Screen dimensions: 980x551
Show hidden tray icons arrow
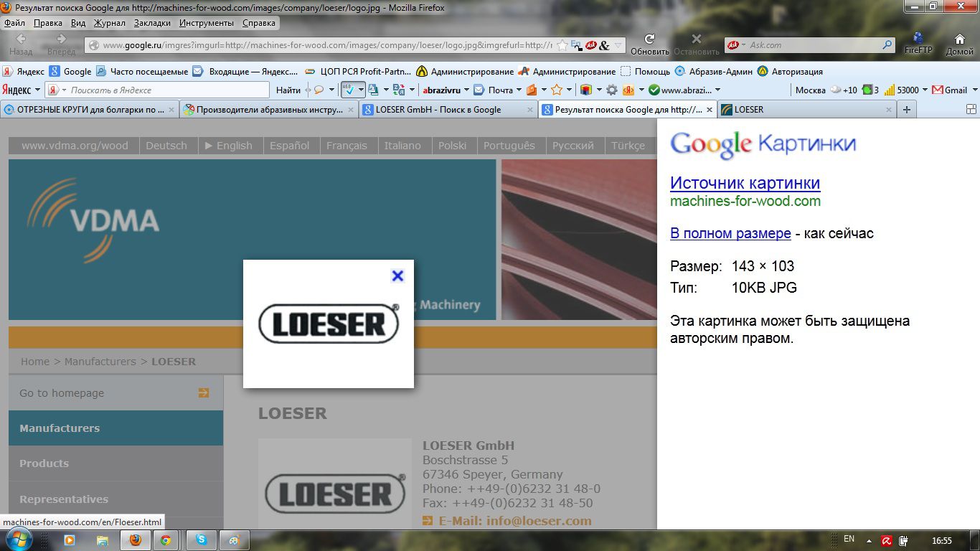(869, 540)
